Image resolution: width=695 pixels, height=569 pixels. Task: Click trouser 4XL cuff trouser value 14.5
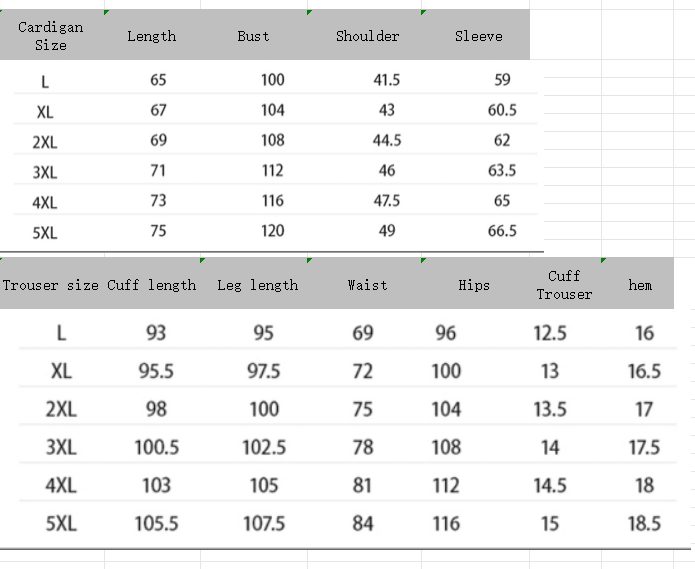(550, 485)
